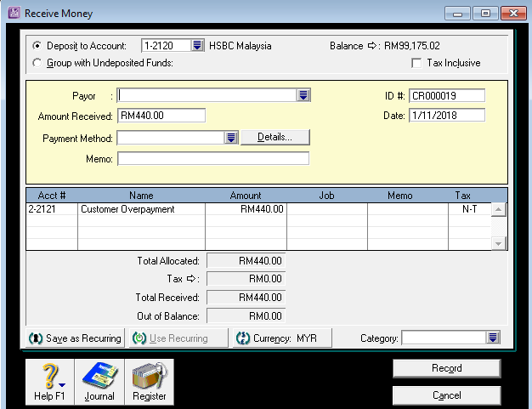The image size is (532, 409).
Task: Click the Record button
Action: 446,368
